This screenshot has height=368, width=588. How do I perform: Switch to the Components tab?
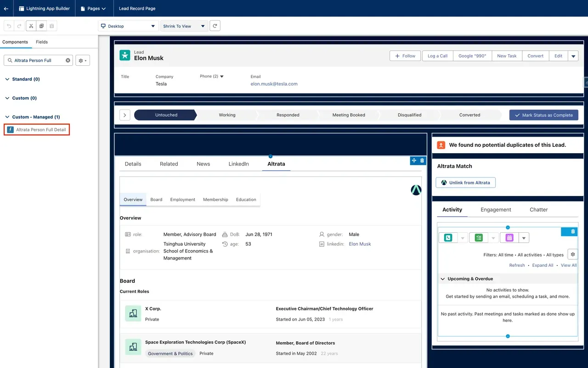tap(15, 42)
